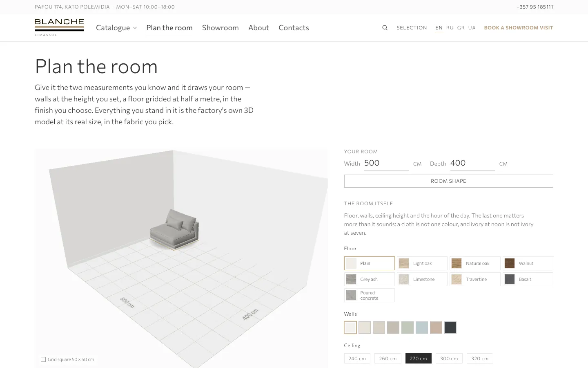The height and width of the screenshot is (368, 588).
Task: Pick the Natural oak floor
Action: (x=475, y=263)
